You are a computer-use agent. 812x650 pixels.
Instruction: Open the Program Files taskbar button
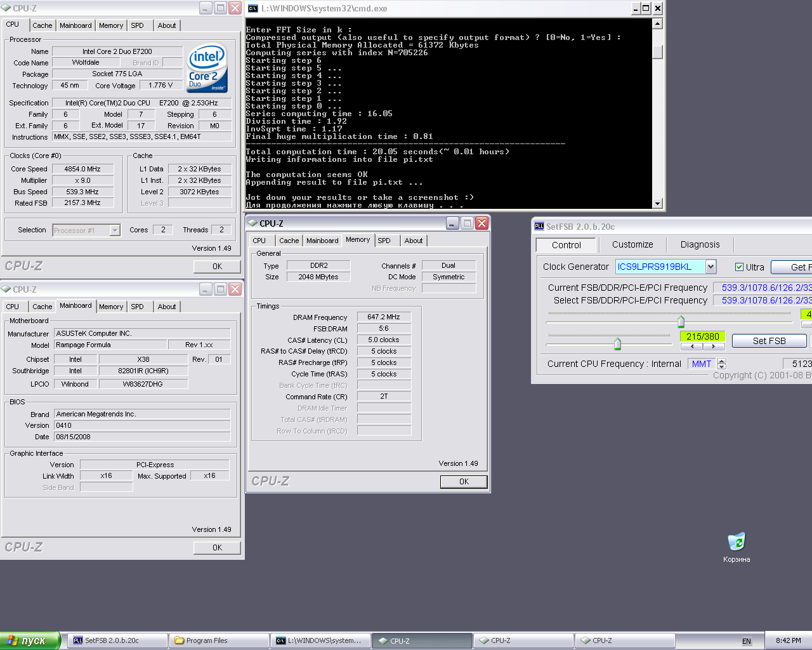pyautogui.click(x=219, y=640)
